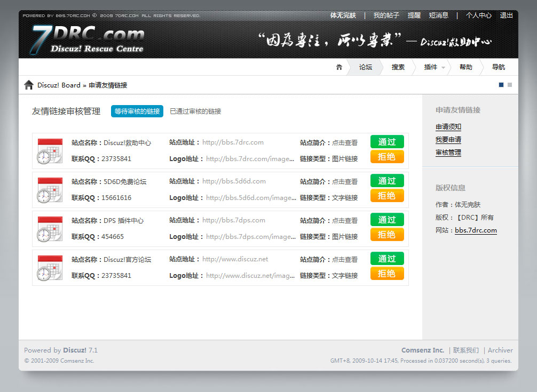Click calendar icon in 5D6D免费论坛 row
This screenshot has width=537, height=392.
(x=50, y=190)
